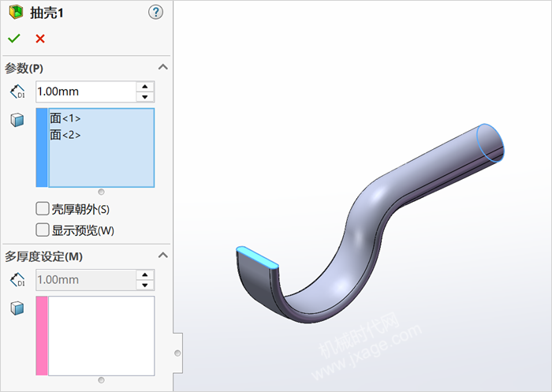Click the faces-to-remove cube icon under 参数
The height and width of the screenshot is (392, 552).
click(17, 119)
